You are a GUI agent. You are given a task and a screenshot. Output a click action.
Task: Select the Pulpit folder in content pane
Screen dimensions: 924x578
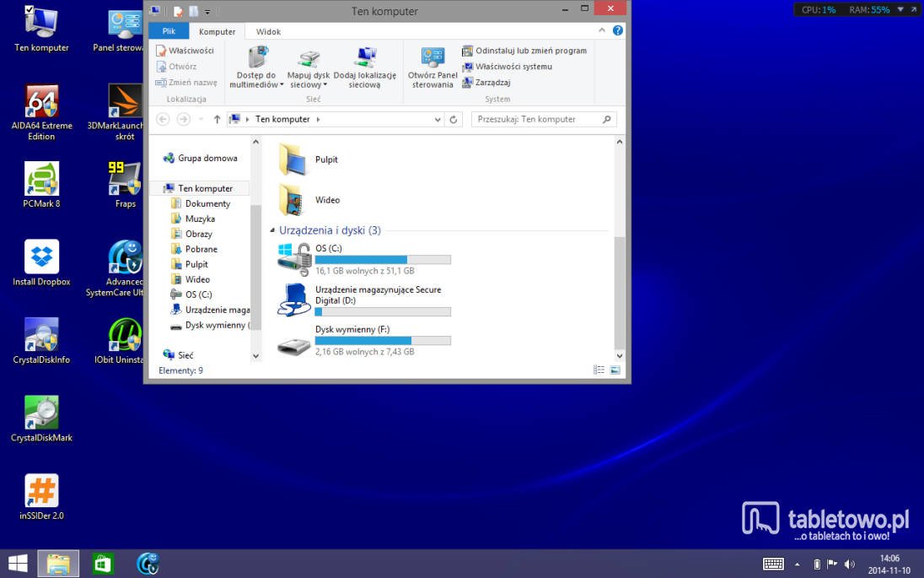tap(309, 159)
